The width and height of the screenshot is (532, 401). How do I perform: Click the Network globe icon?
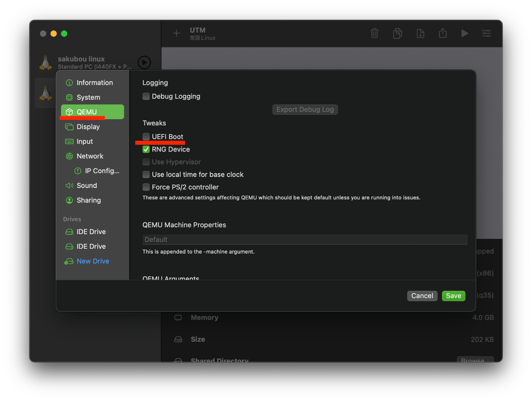coord(69,156)
